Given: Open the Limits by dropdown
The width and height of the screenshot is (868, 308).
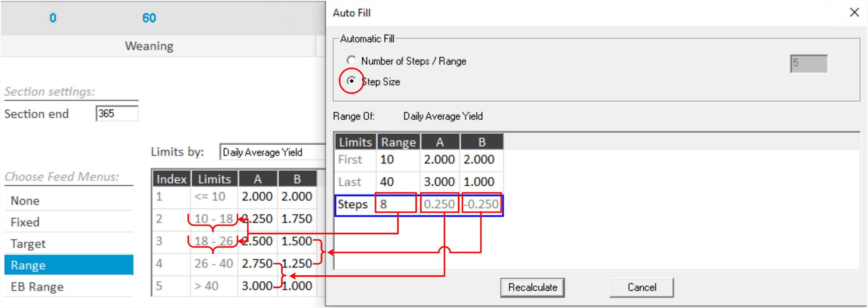Looking at the screenshot, I should pyautogui.click(x=272, y=152).
